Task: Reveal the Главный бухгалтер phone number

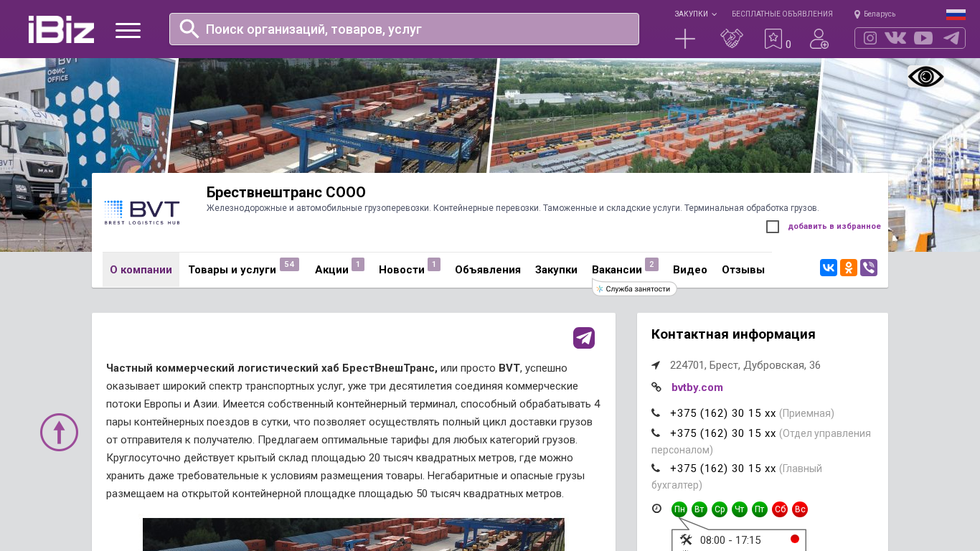Action: tap(723, 468)
